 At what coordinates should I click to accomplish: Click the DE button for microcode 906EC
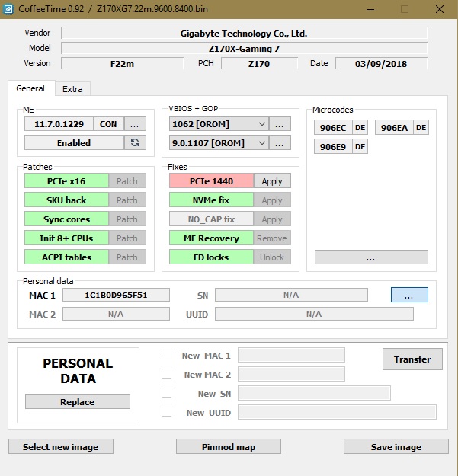click(x=360, y=127)
